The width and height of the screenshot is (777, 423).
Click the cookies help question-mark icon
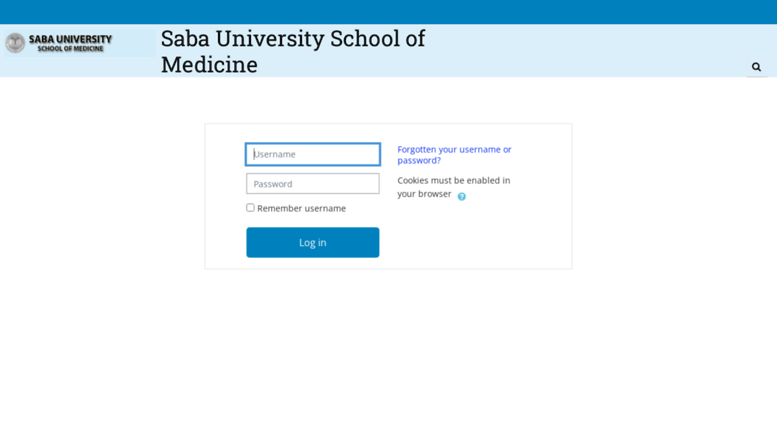pos(461,197)
